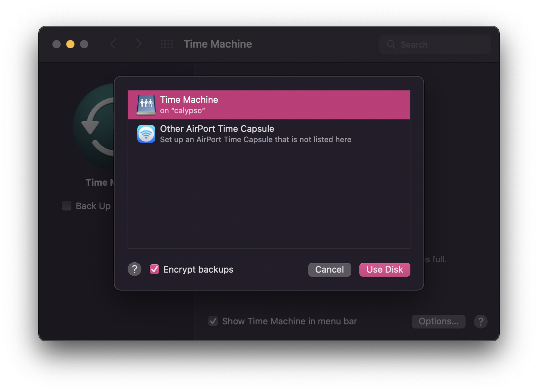
Task: Click the magnifier icon in Search field
Action: pos(391,44)
